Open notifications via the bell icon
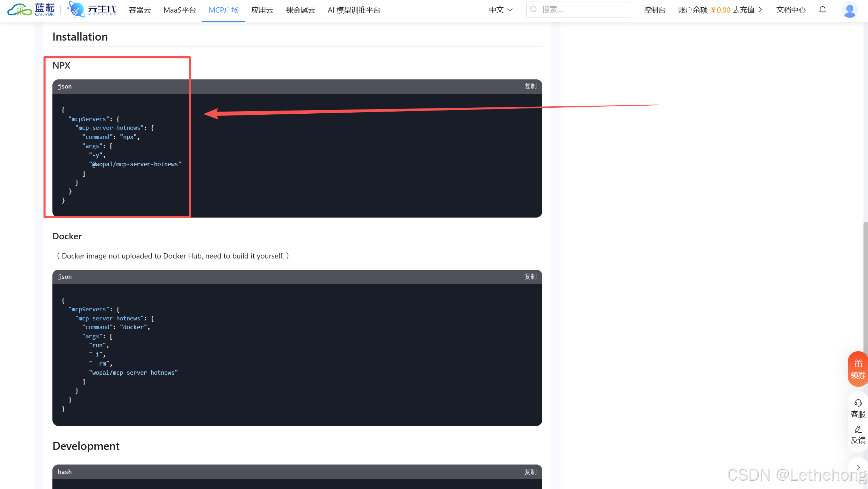This screenshot has width=868, height=489. pos(823,9)
